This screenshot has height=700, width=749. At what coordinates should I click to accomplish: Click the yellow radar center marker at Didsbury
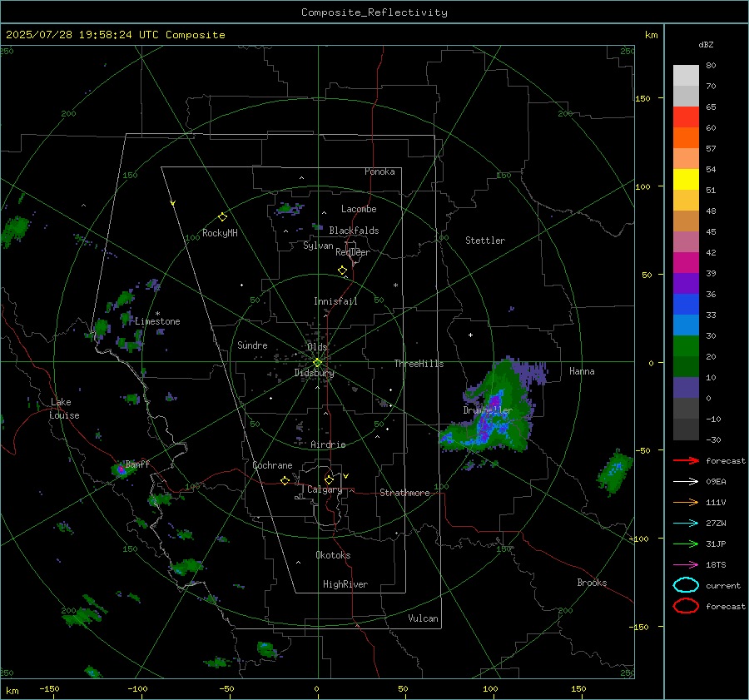(317, 363)
